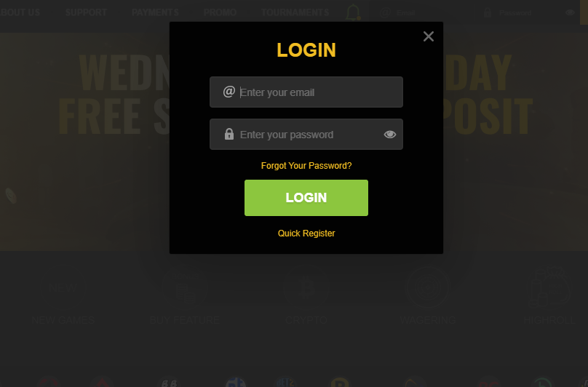Screen dimensions: 588x387
Task: Click the @ icon in email field
Action: [x=229, y=92]
